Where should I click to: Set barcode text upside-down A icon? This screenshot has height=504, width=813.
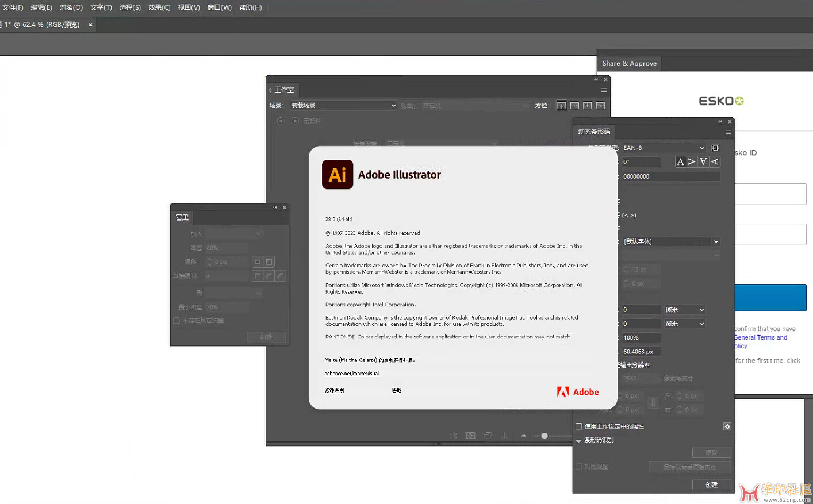703,162
